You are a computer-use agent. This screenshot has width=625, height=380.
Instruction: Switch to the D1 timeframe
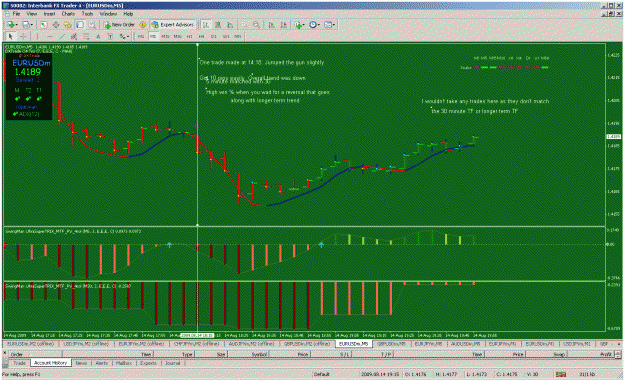[x=214, y=36]
